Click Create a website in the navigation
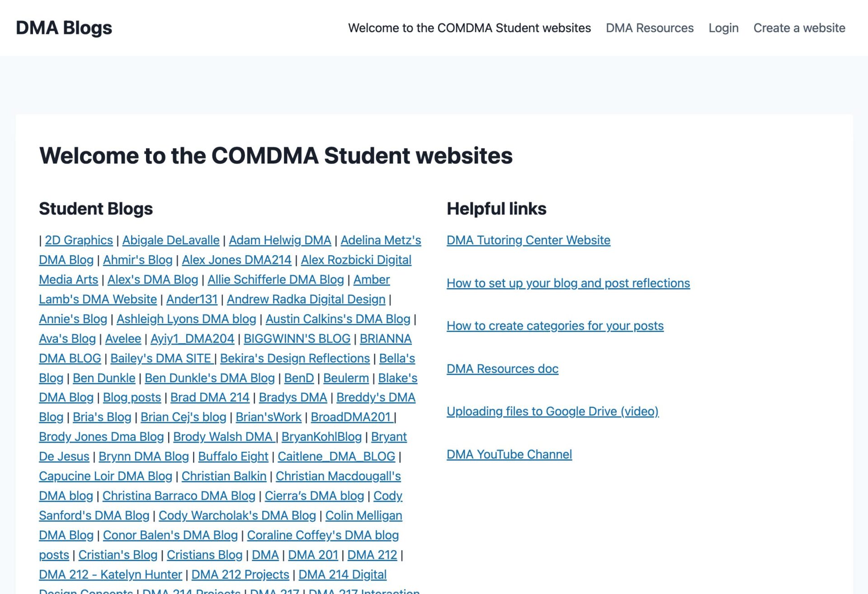This screenshot has height=594, width=868. pyautogui.click(x=799, y=28)
